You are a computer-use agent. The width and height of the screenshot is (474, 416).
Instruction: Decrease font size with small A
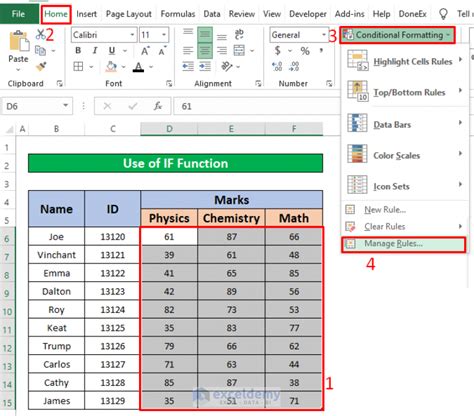coord(162,51)
